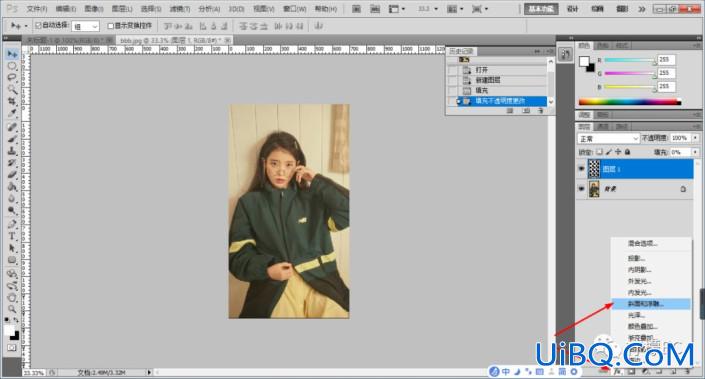Click delete state icon in History panel

(x=540, y=111)
